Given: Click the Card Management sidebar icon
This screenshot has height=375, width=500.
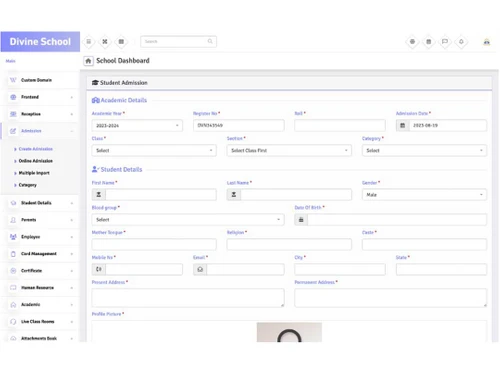Looking at the screenshot, I should (x=13, y=254).
